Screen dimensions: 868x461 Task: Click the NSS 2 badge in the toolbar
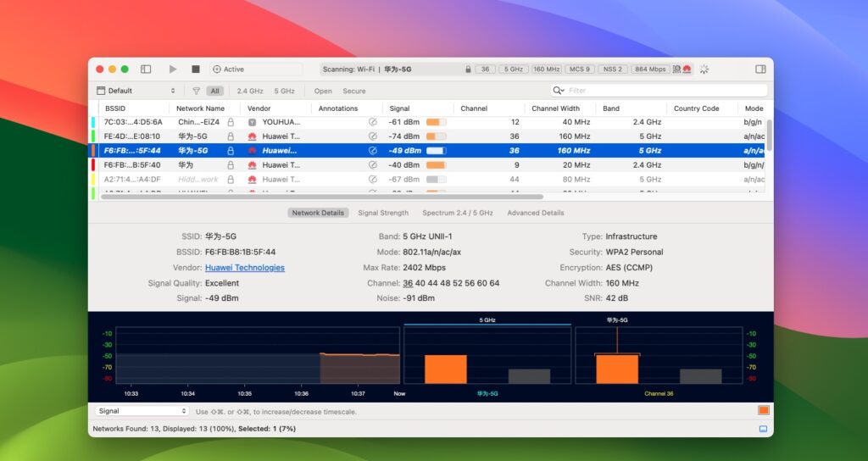(613, 69)
